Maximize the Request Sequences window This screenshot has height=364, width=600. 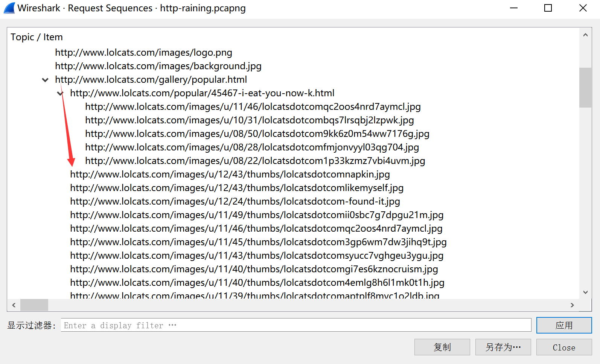tap(548, 8)
